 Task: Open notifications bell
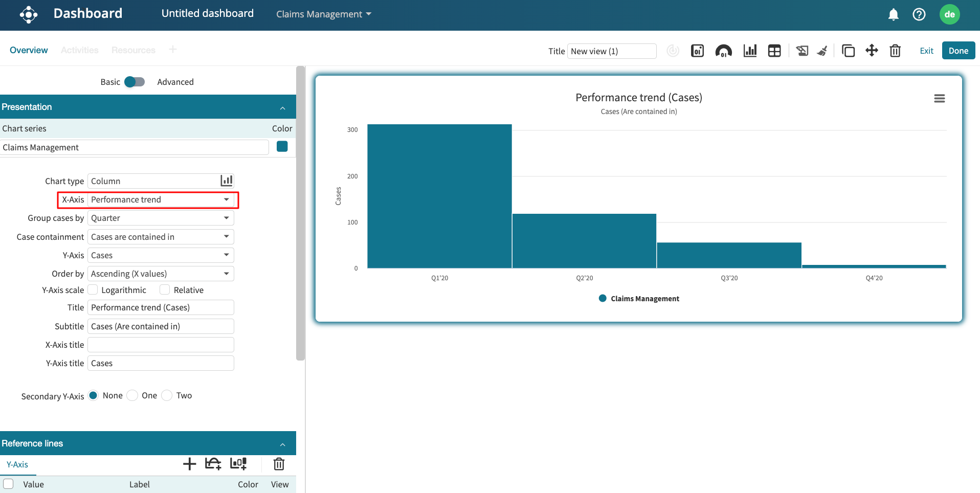click(893, 14)
